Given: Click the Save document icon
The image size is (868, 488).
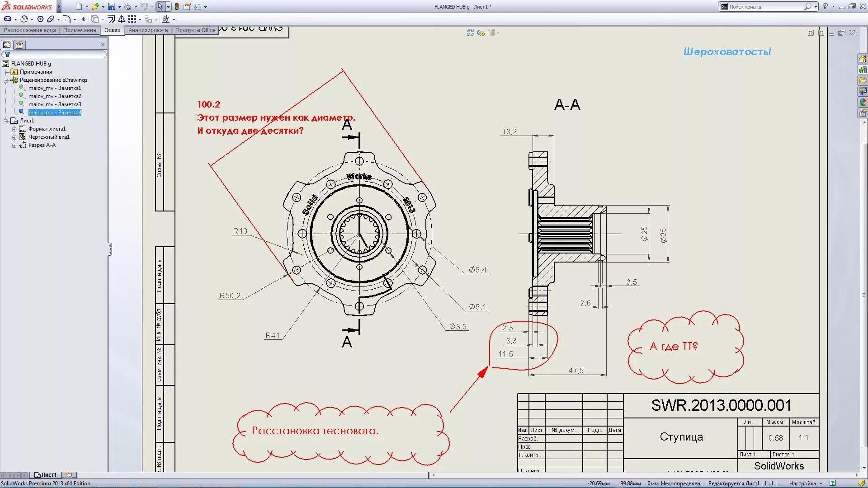Looking at the screenshot, I should coord(111,6).
